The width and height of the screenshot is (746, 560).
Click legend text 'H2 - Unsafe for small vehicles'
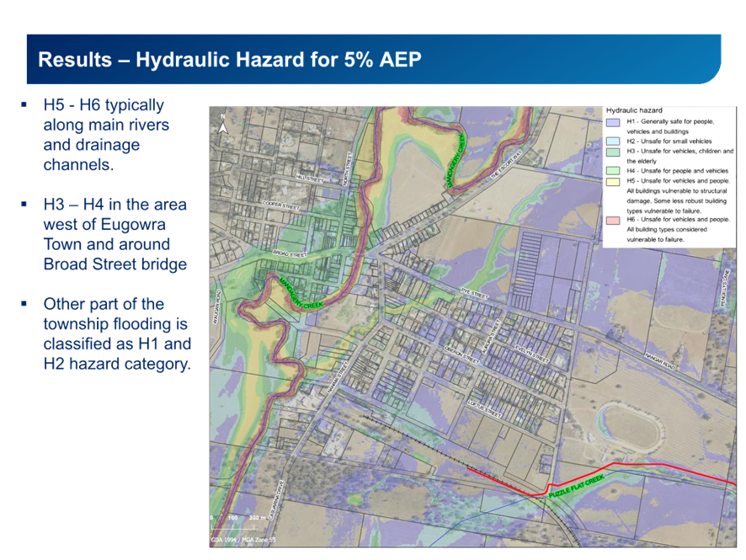coord(669,141)
